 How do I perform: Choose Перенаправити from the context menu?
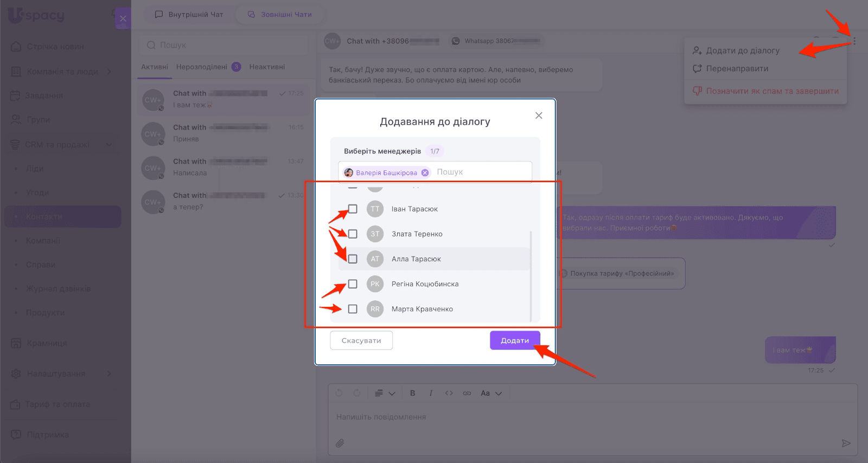pos(737,68)
